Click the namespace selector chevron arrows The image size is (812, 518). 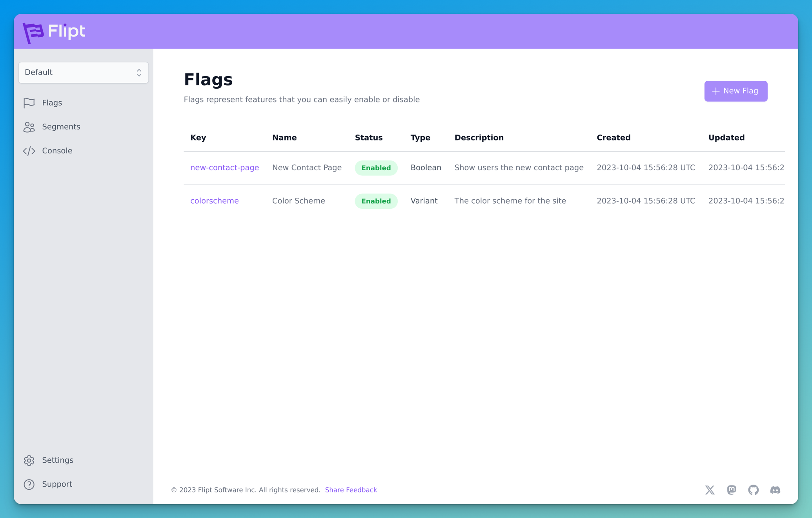(139, 73)
